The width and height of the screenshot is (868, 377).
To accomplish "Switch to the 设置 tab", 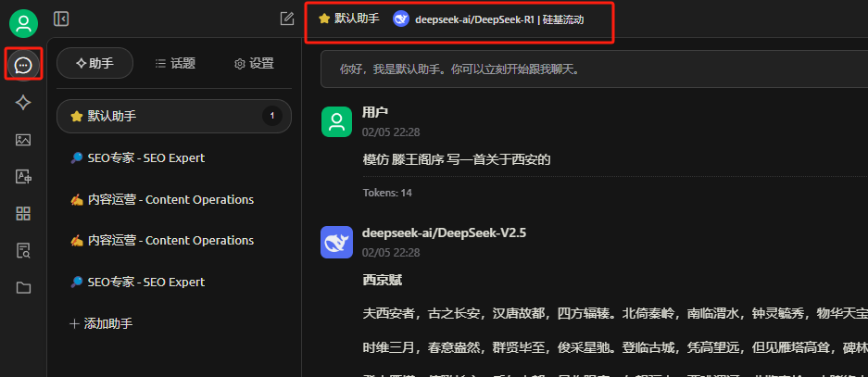I will tap(254, 63).
